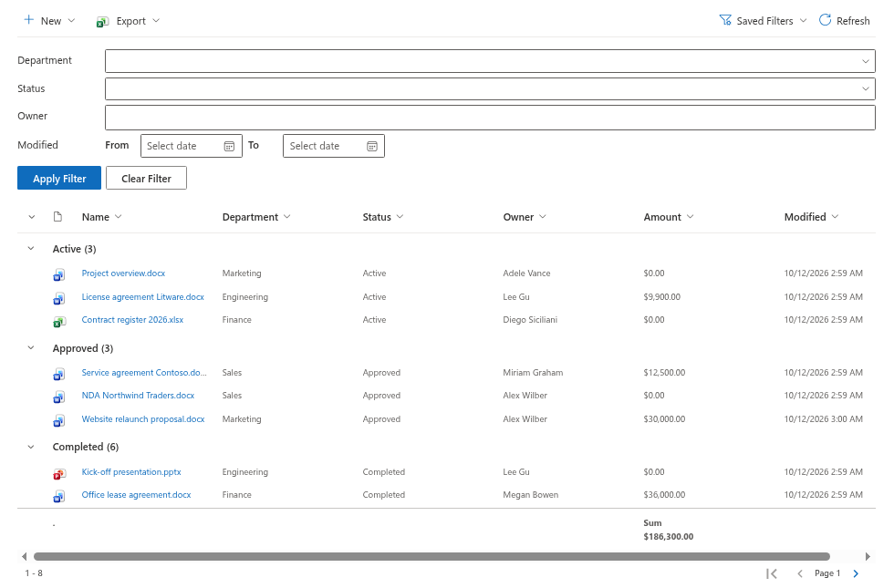The height and width of the screenshot is (588, 894).
Task: Click Word icon for Office lease agreement.docx
Action: pos(58,496)
